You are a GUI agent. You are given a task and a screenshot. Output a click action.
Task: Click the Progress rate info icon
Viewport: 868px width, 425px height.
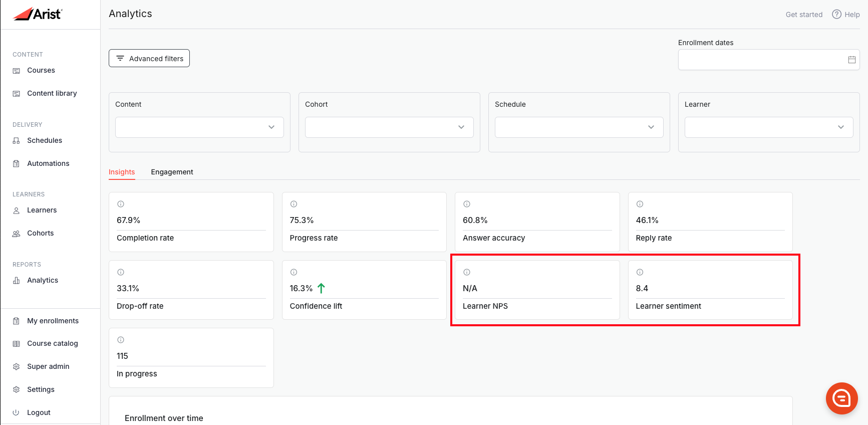coord(294,204)
